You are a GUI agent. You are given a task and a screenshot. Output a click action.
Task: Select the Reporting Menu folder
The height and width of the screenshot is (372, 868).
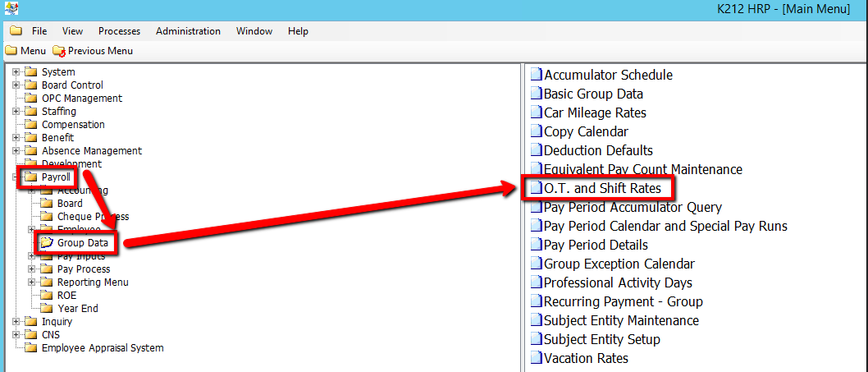click(92, 282)
